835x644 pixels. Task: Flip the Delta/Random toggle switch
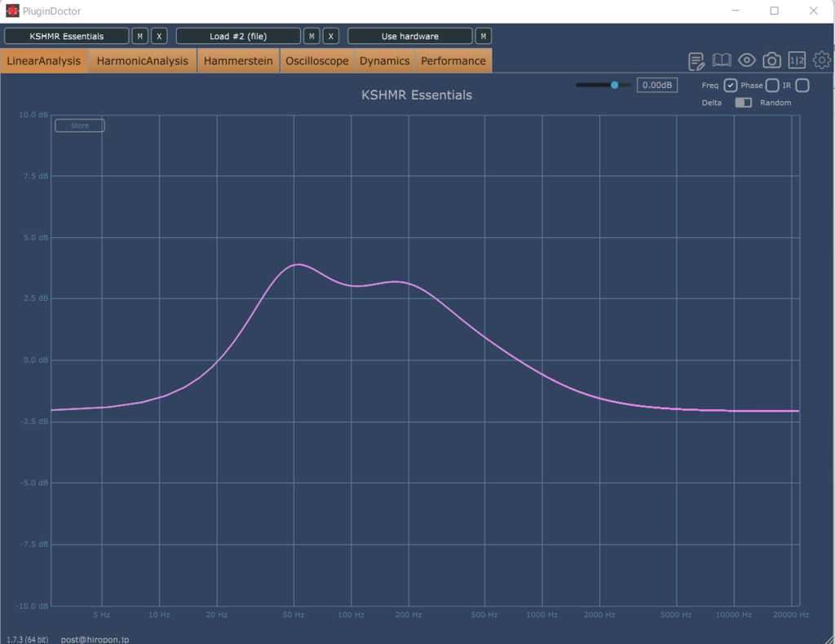tap(744, 103)
